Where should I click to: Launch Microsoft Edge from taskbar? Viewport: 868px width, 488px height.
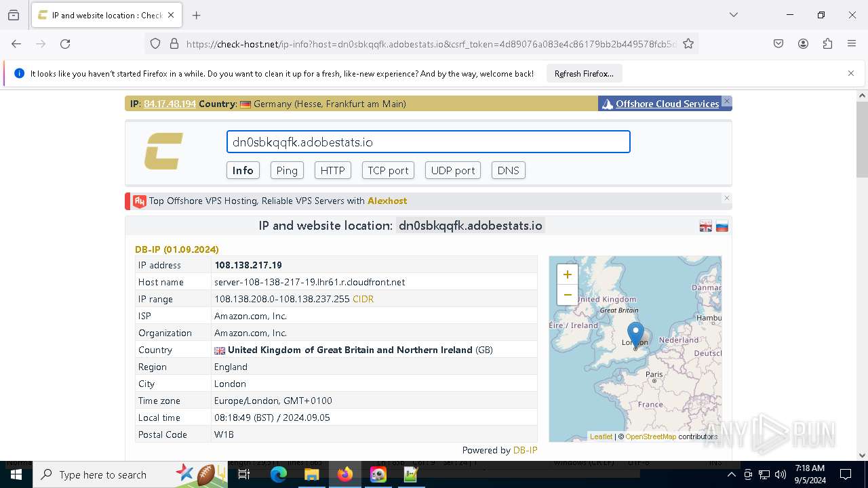click(x=279, y=474)
